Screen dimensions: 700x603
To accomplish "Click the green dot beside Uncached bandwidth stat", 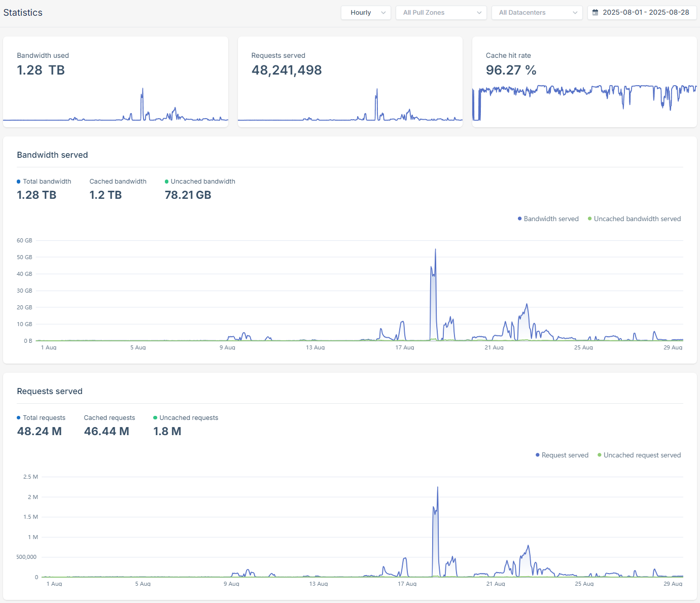I will [x=166, y=182].
